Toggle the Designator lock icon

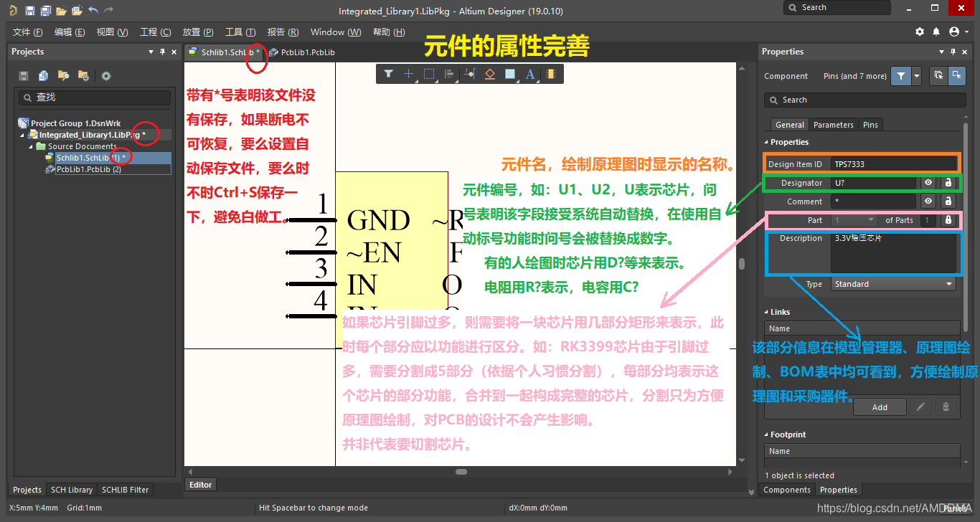click(x=948, y=183)
